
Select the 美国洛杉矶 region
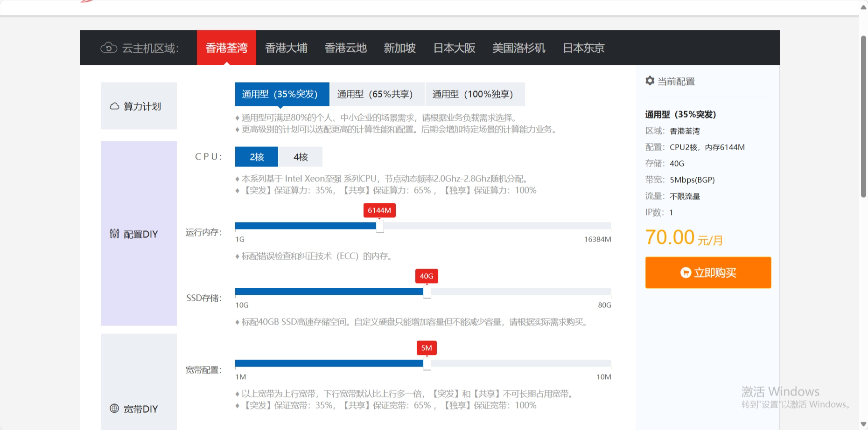coord(518,48)
